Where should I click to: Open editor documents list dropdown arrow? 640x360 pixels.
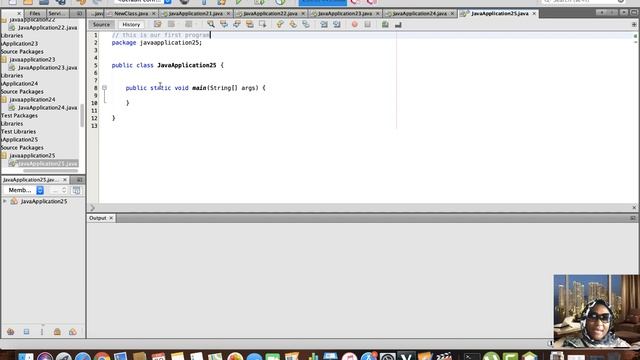click(624, 13)
